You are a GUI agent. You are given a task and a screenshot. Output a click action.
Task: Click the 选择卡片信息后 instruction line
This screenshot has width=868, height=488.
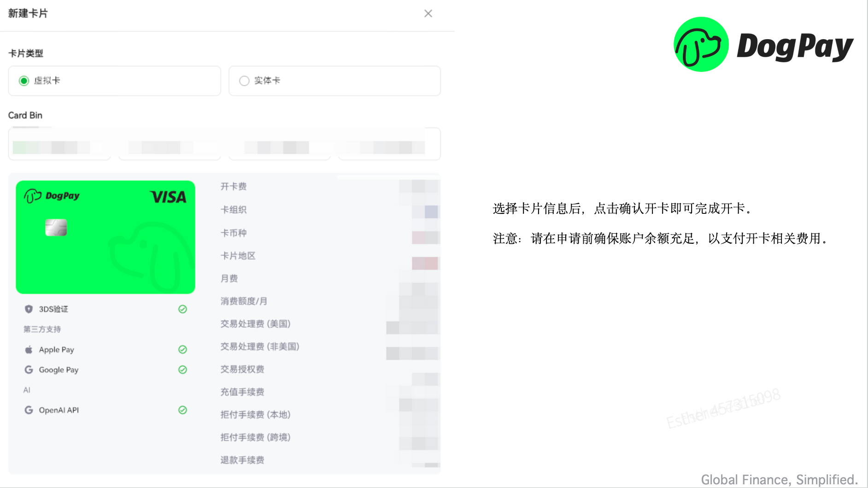click(623, 209)
